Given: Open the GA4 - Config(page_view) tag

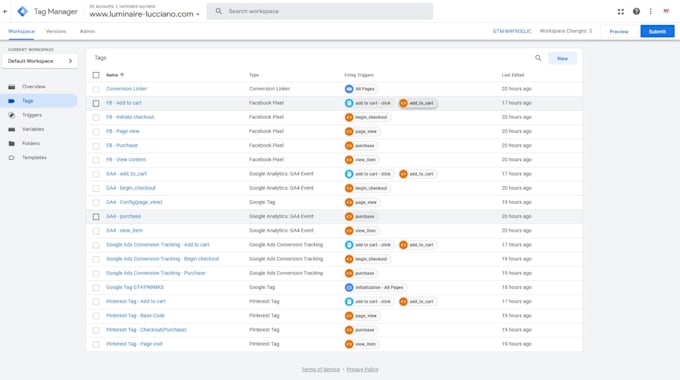Looking at the screenshot, I should (x=134, y=202).
